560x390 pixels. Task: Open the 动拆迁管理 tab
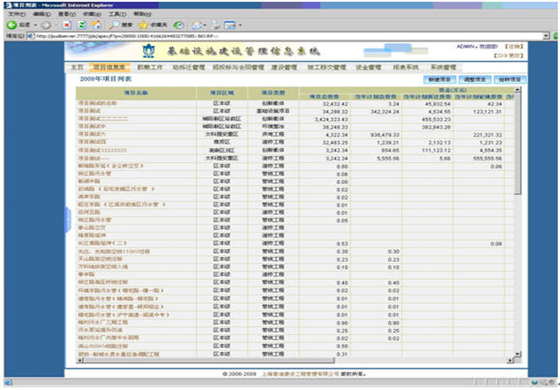[x=189, y=67]
